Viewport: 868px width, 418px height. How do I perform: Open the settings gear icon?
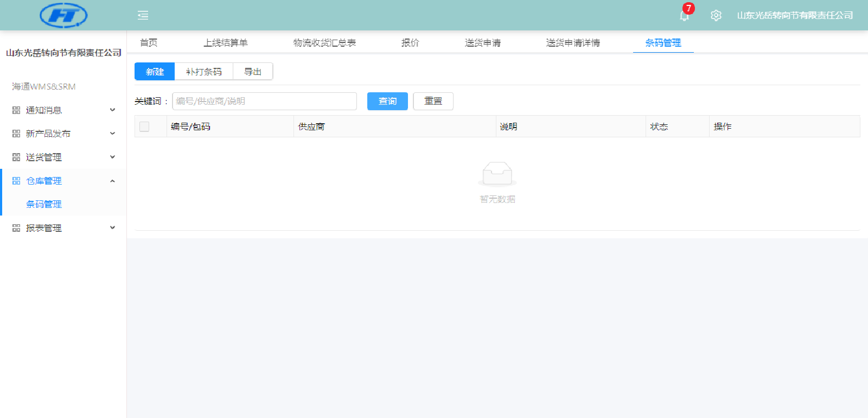[716, 16]
